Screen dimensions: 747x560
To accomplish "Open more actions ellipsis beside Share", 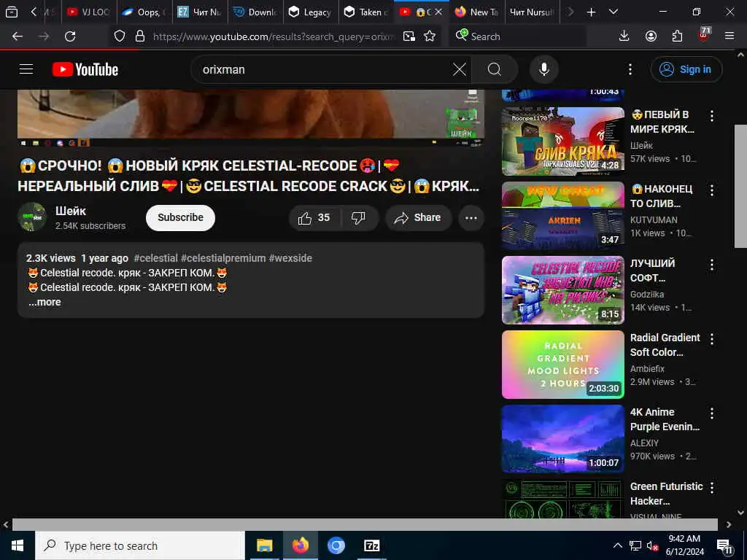I will pos(471,217).
